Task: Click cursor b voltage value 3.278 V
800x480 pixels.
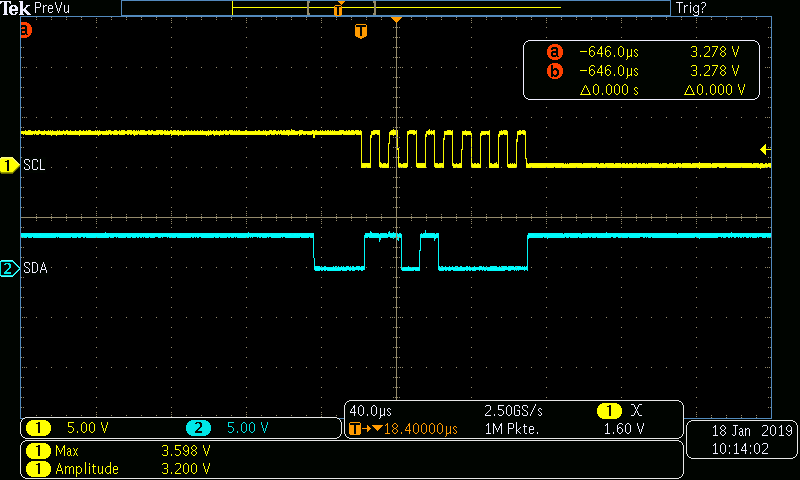Action: click(x=714, y=71)
